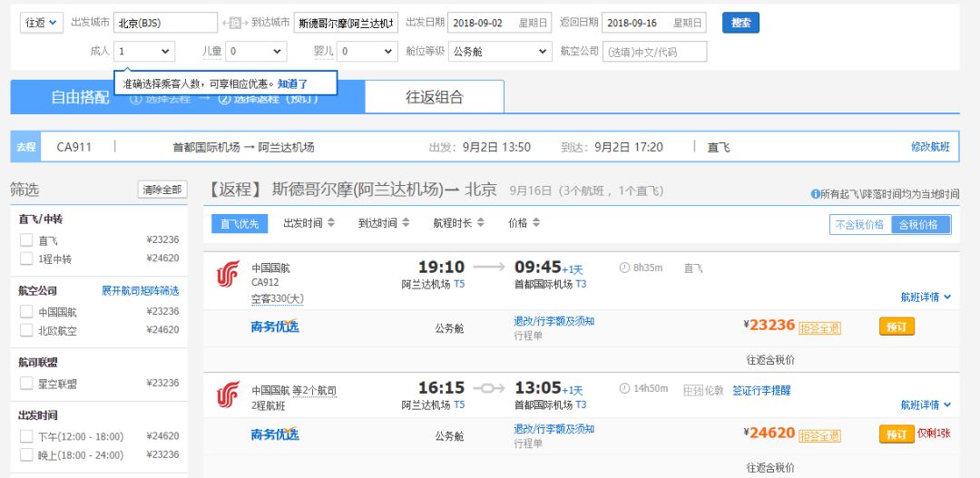Check the 下午(12:00 - 18:00) departure checkbox
Screen dimensions: 980x478
coord(26,436)
